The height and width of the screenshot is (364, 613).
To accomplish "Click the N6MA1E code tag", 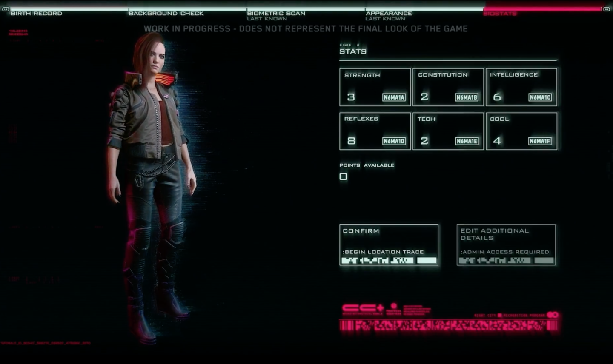I will pos(467,141).
